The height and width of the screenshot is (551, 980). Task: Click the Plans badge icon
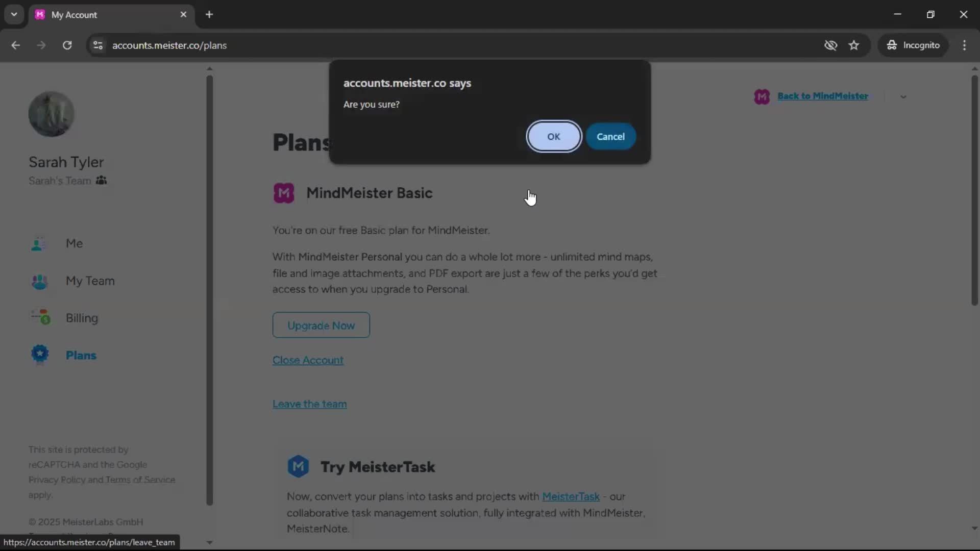(x=40, y=354)
